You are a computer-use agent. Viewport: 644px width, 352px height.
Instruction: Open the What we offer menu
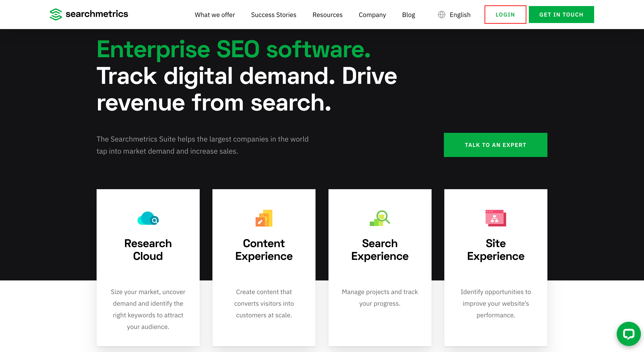(215, 15)
